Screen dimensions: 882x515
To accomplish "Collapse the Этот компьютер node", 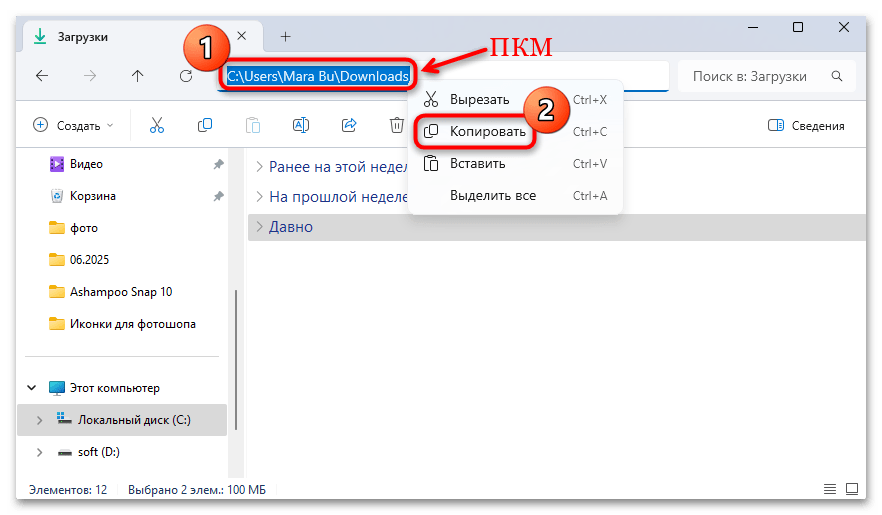I will pos(32,388).
